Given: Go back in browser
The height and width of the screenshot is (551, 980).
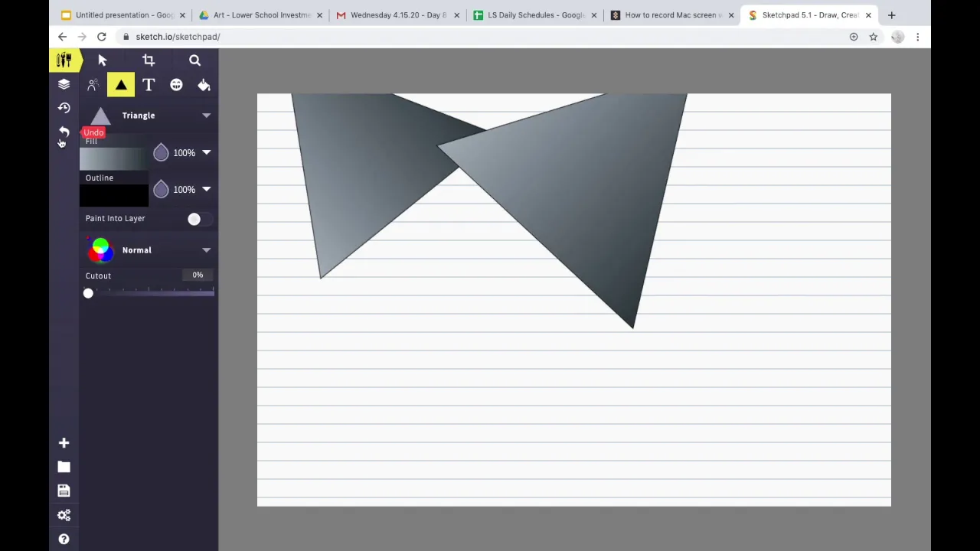Looking at the screenshot, I should 63,37.
